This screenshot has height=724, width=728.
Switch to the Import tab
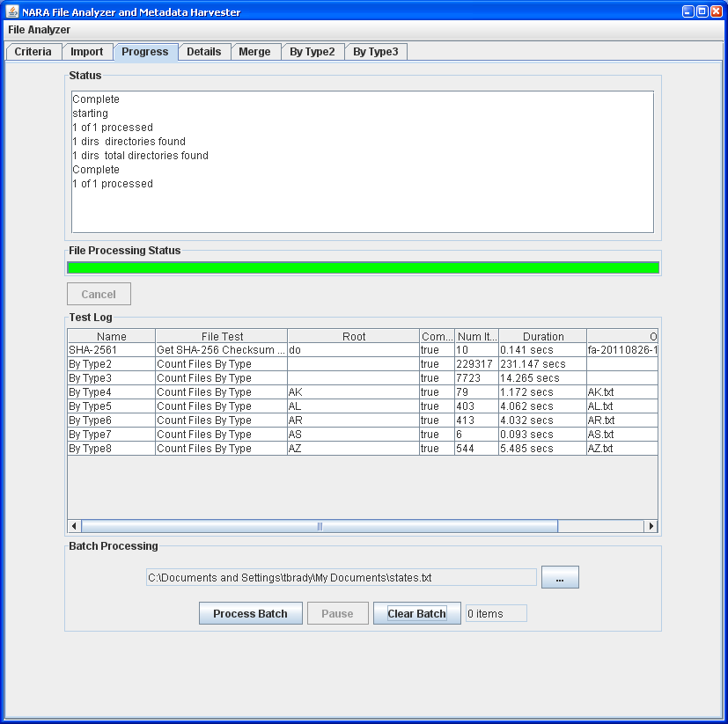87,51
